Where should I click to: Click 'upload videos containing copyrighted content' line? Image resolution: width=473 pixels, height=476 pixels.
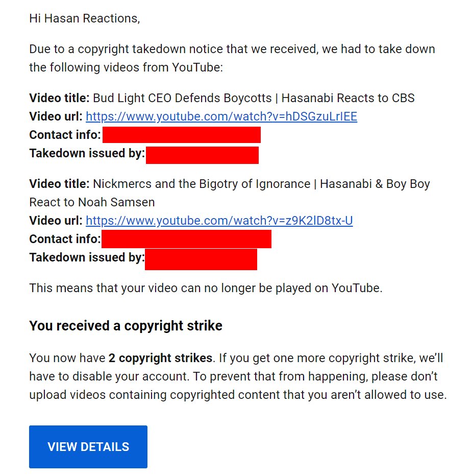pos(238,395)
